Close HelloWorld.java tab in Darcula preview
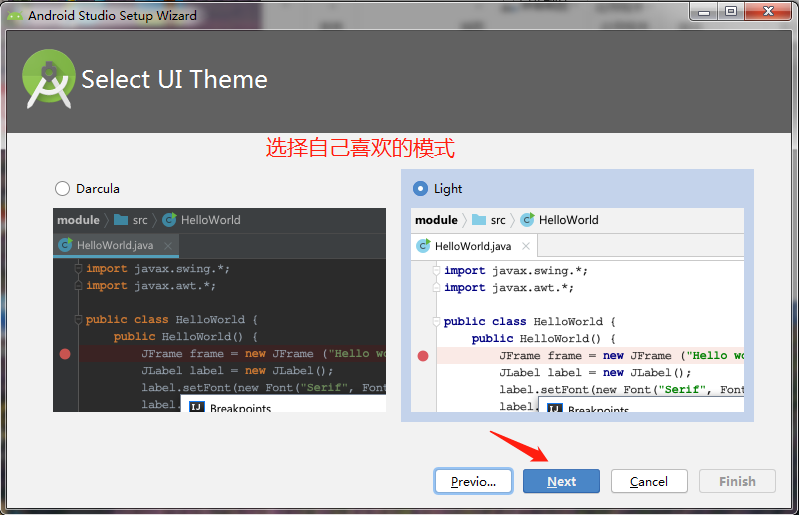Viewport: 799px width, 515px height. 168,246
